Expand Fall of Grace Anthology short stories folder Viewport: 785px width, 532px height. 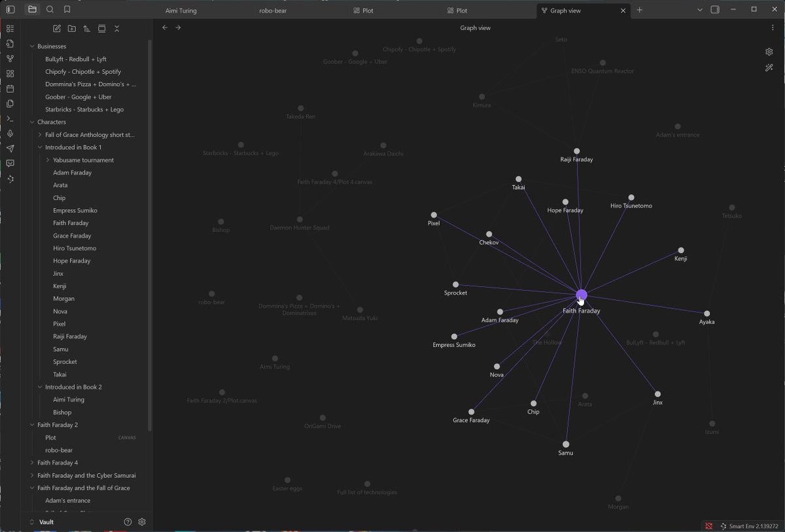[39, 135]
